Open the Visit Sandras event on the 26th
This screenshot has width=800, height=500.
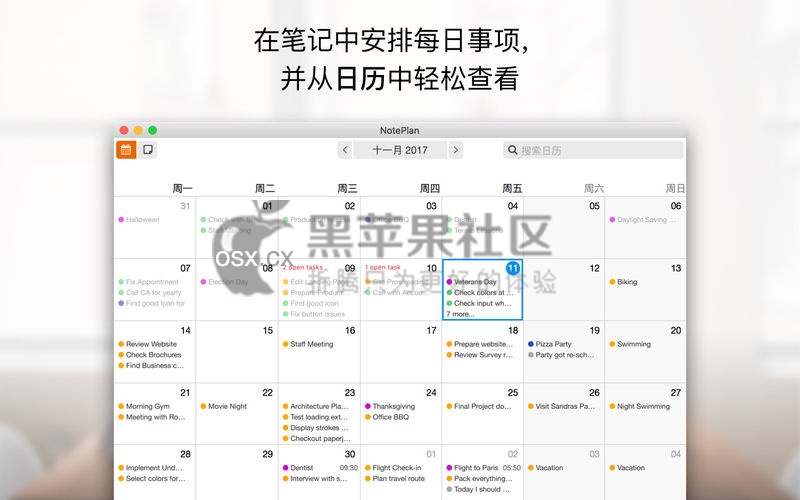[562, 406]
